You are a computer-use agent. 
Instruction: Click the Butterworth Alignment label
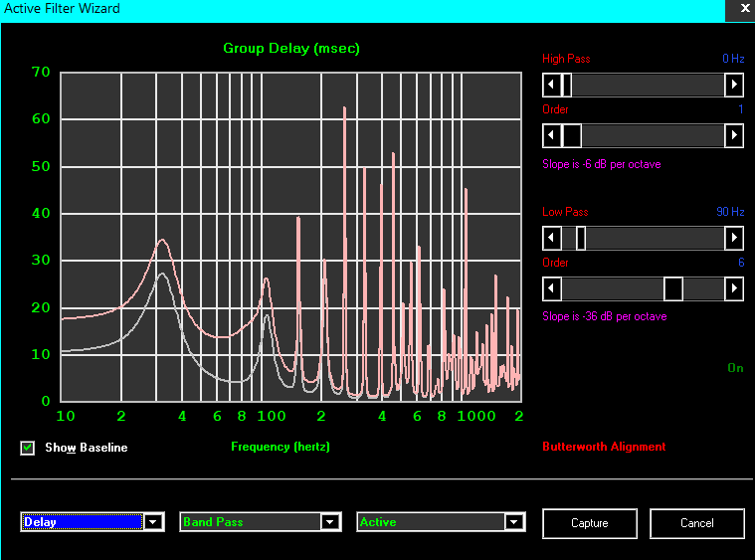604,447
